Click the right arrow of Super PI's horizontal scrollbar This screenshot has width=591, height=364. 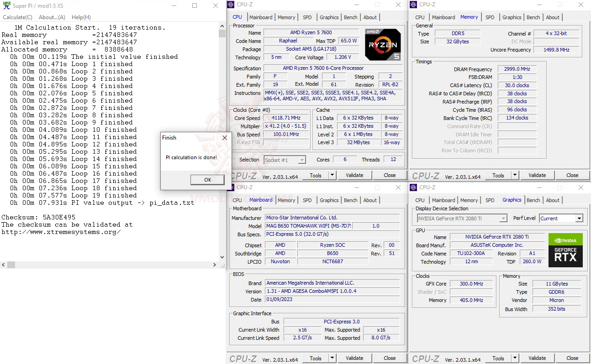(215, 265)
